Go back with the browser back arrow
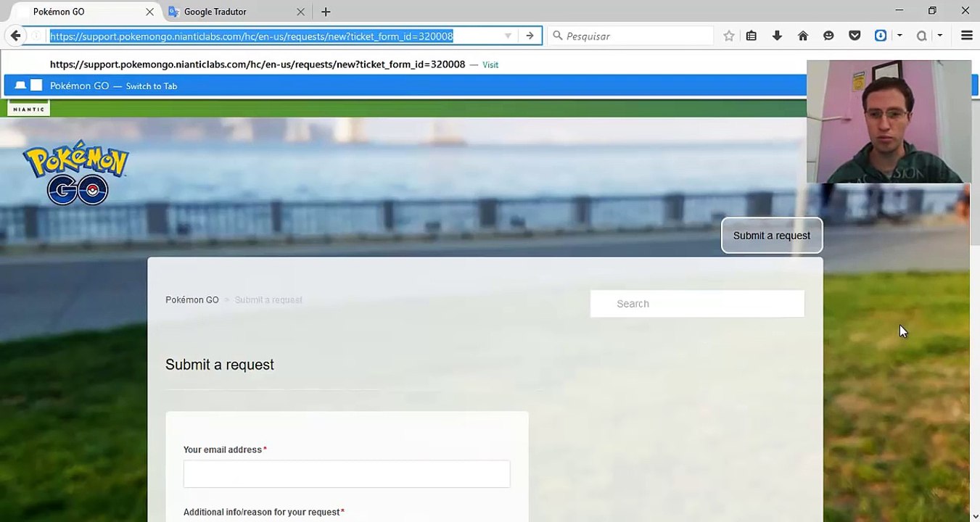 click(15, 36)
